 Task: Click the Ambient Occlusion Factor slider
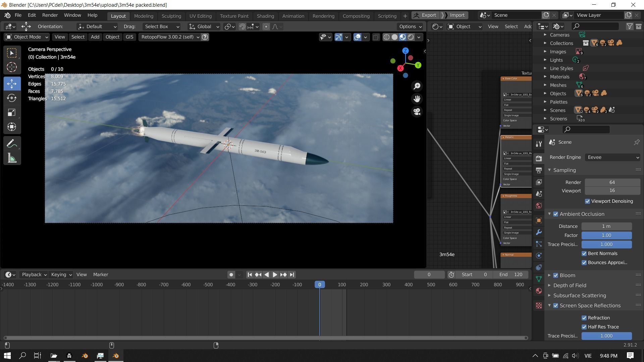click(x=606, y=235)
